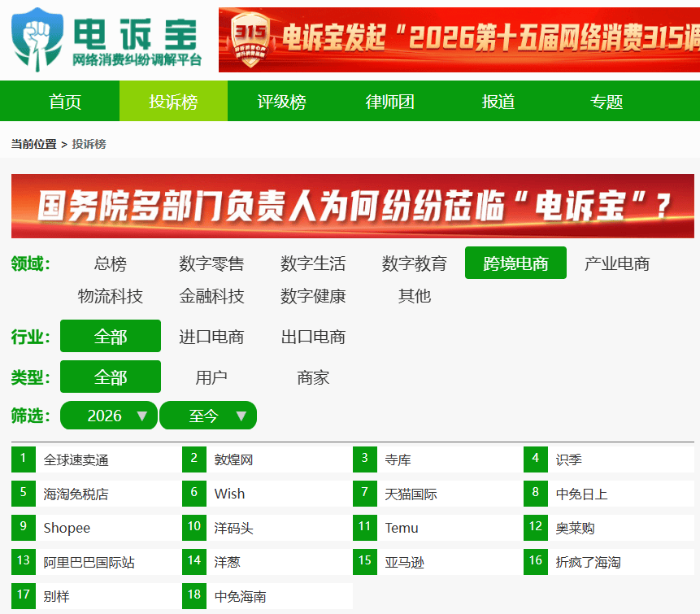Open rank 7 天猫国际
Image resolution: width=700 pixels, height=614 pixels.
(x=438, y=494)
